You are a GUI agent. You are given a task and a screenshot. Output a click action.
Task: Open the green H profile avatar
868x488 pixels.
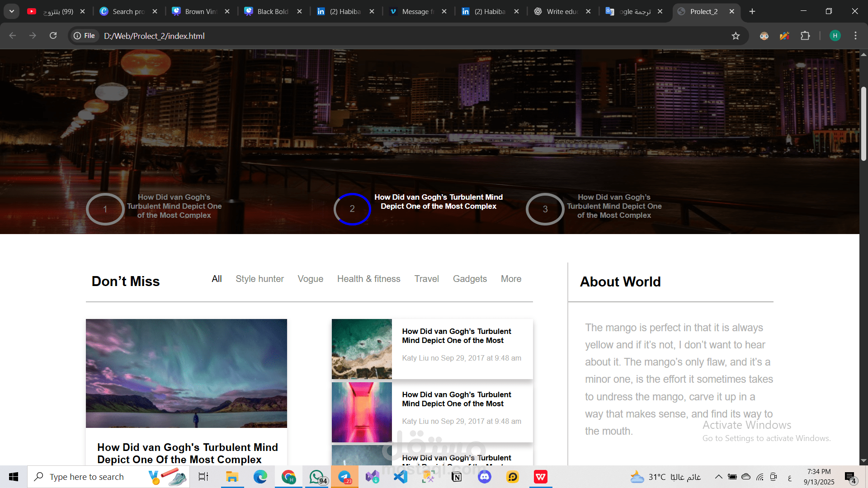tap(835, 36)
